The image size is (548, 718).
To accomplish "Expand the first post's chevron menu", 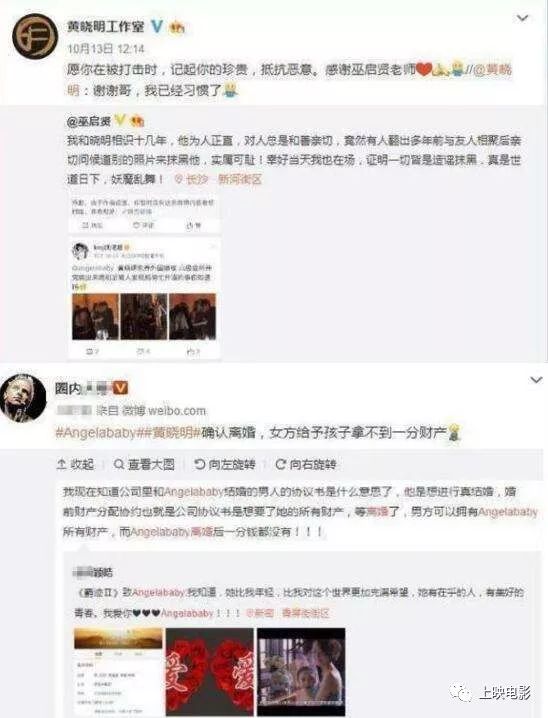I will (522, 18).
